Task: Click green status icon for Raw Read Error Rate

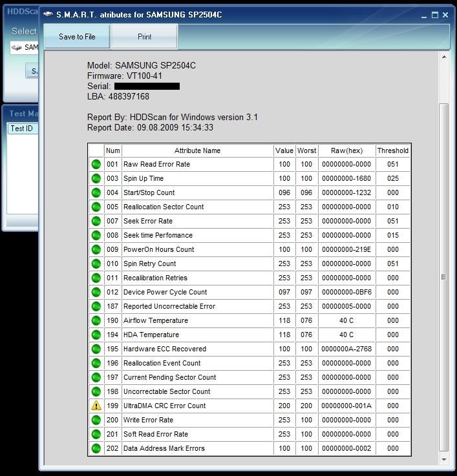Action: click(96, 164)
